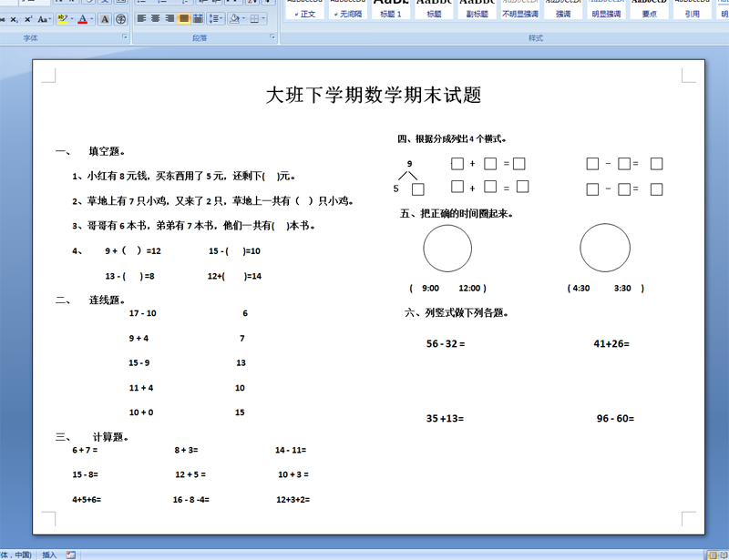Screen dimensions: 729x560
Task: Click heading 六、列竖式做下列各题
Action: 457,312
